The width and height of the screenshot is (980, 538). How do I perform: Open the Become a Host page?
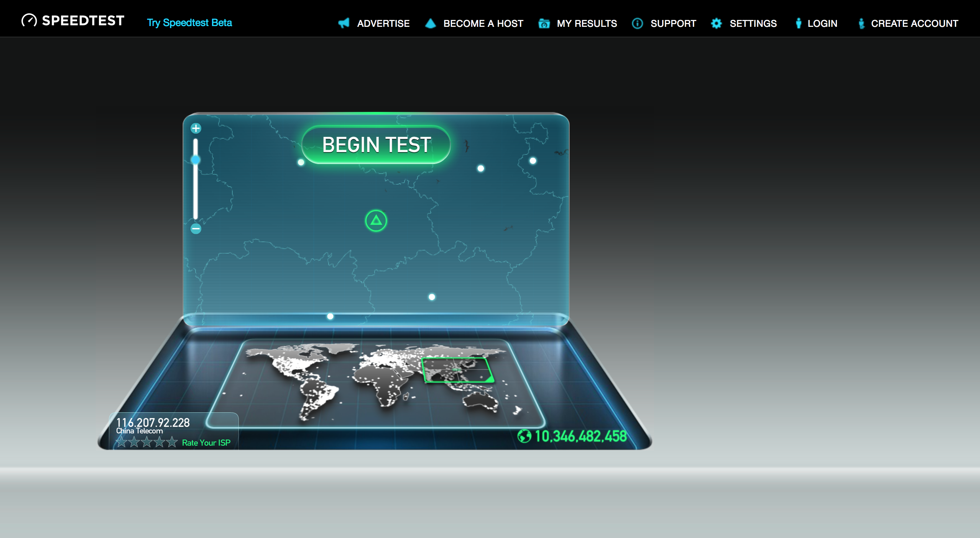click(483, 23)
